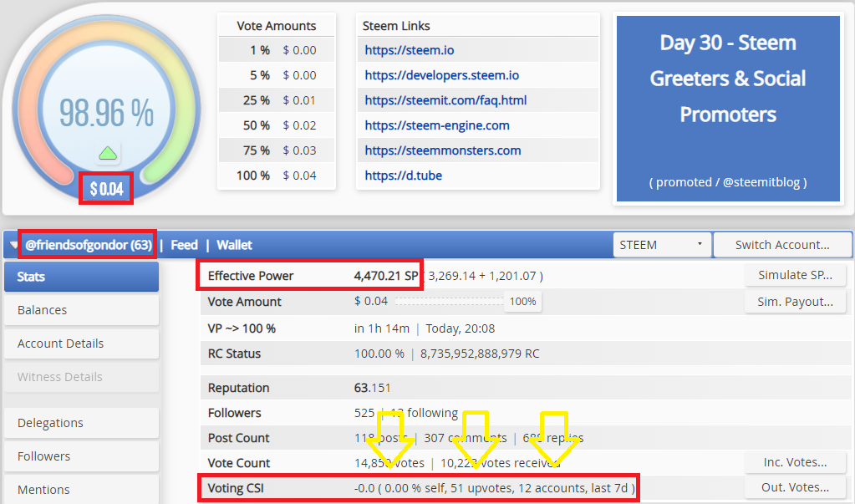Click the Witness Details sidebar tab

pos(82,377)
